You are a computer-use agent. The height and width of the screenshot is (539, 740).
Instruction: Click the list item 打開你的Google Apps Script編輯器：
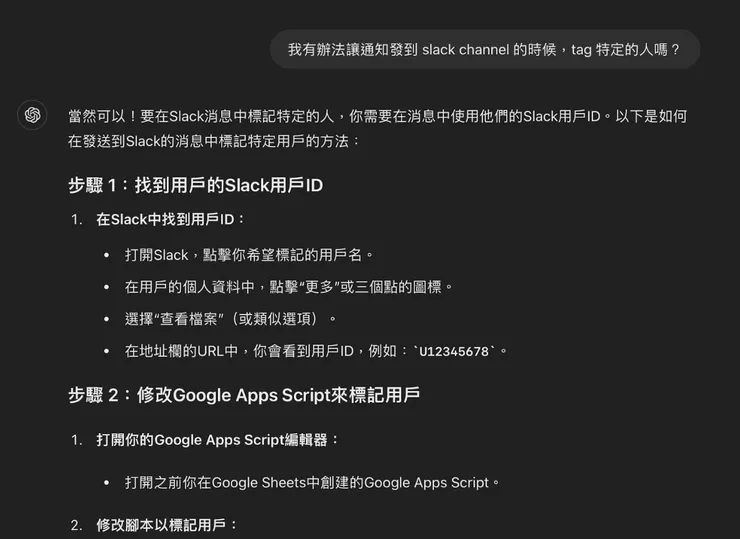(218, 440)
